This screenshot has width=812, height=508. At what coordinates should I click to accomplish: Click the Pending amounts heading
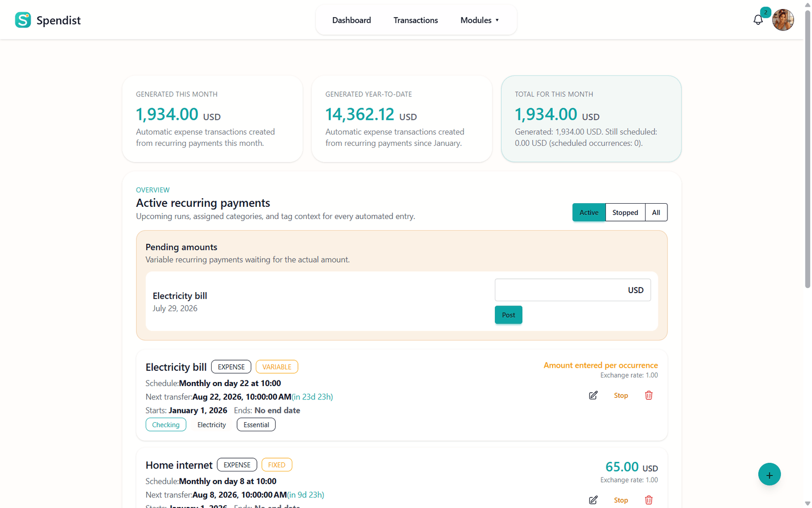181,247
